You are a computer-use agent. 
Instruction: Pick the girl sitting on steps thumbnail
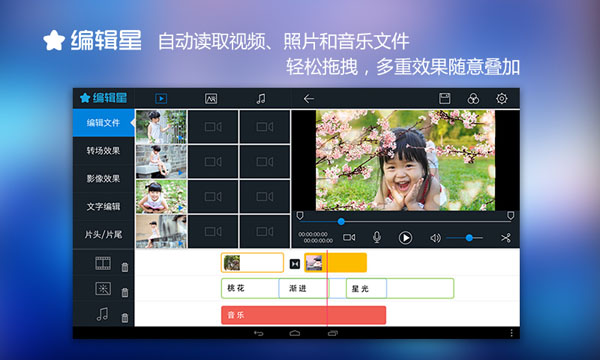(161, 161)
